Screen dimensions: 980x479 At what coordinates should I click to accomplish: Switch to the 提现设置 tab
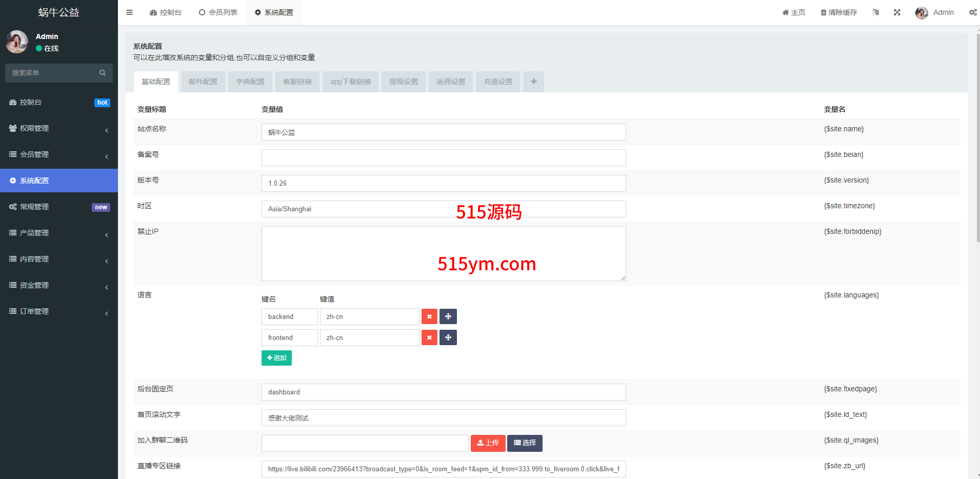click(404, 82)
